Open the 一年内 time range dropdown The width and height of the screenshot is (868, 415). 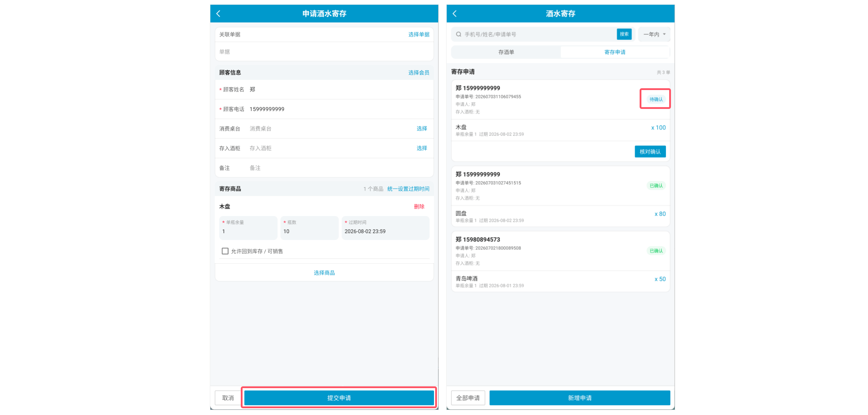click(654, 34)
